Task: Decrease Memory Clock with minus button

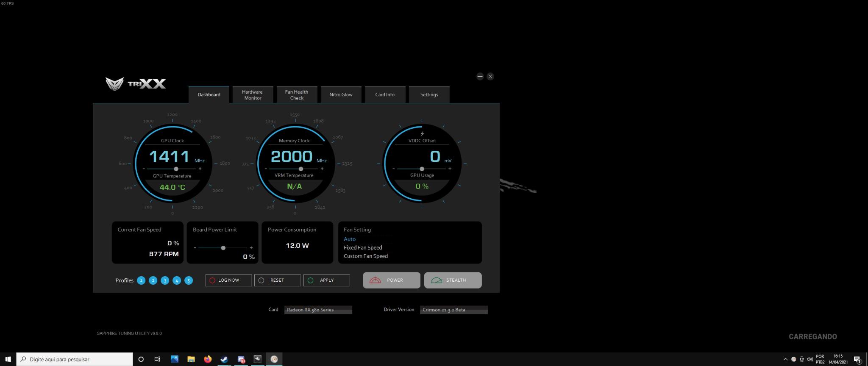Action: click(266, 169)
